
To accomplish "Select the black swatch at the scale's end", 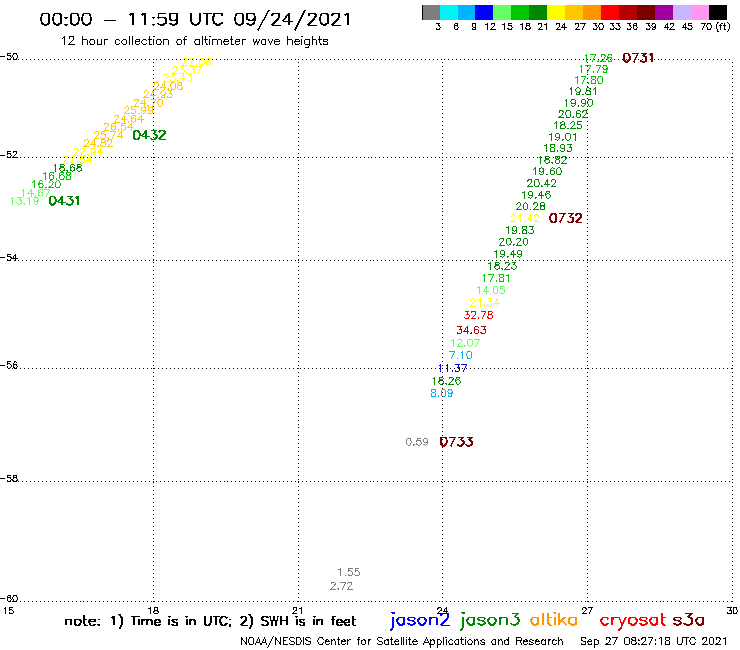I will click(x=717, y=12).
